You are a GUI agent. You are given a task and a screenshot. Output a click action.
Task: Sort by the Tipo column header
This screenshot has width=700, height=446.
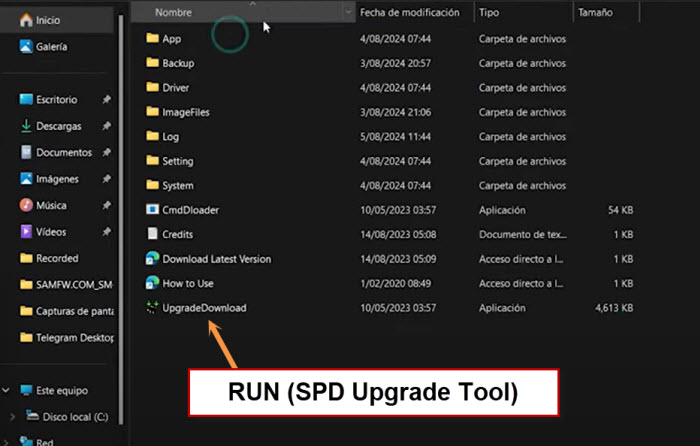(x=489, y=13)
